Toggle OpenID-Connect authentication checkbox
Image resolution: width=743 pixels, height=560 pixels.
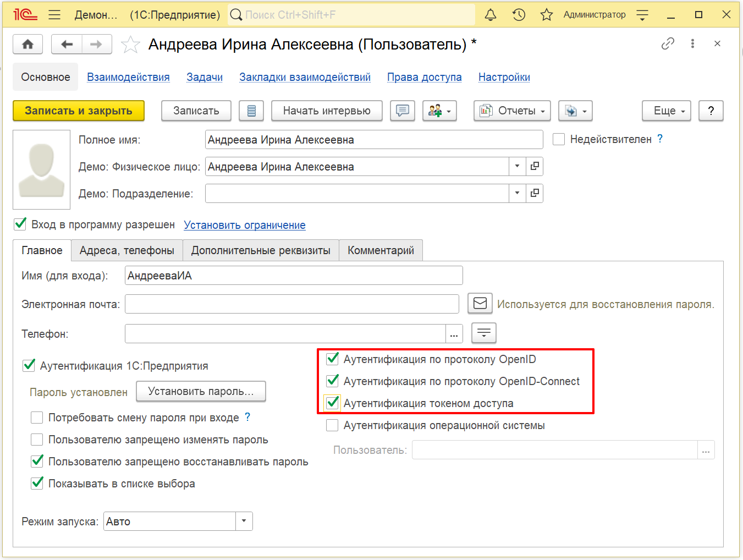pos(332,381)
